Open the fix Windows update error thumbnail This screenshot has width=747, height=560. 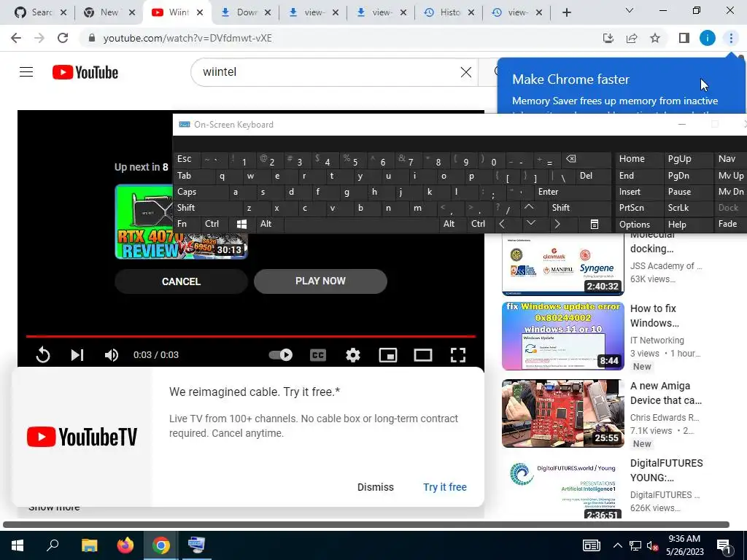point(562,336)
